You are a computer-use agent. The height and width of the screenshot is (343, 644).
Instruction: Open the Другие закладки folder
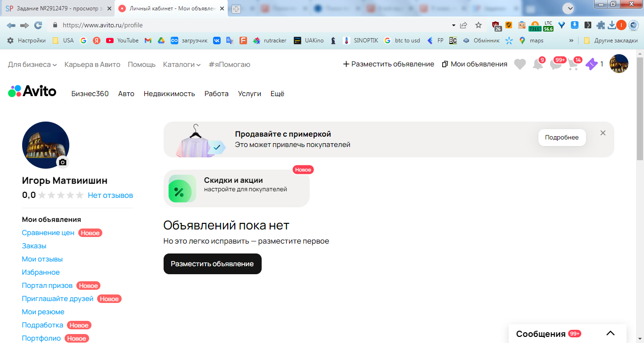(x=611, y=41)
